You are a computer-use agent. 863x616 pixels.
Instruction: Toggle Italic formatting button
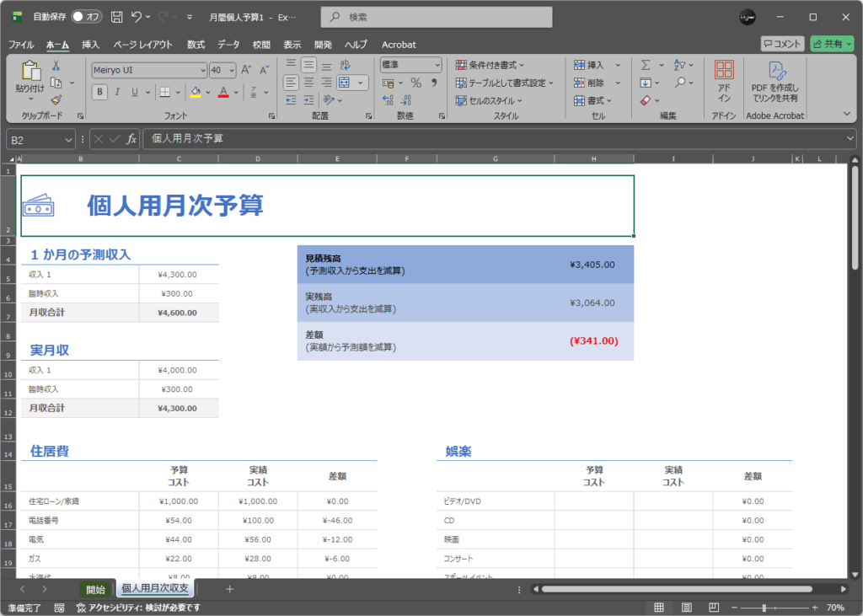pos(117,92)
